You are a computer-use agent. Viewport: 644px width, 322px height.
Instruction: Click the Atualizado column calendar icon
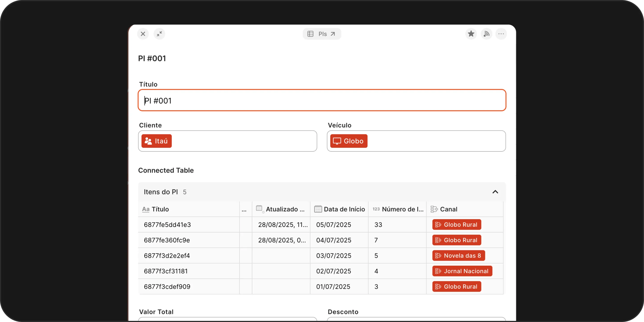pyautogui.click(x=259, y=208)
